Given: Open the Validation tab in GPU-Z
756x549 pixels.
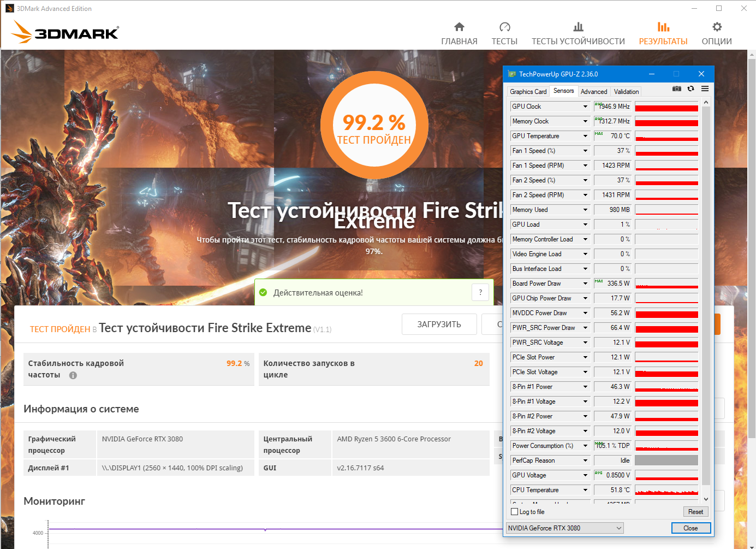Looking at the screenshot, I should (626, 92).
